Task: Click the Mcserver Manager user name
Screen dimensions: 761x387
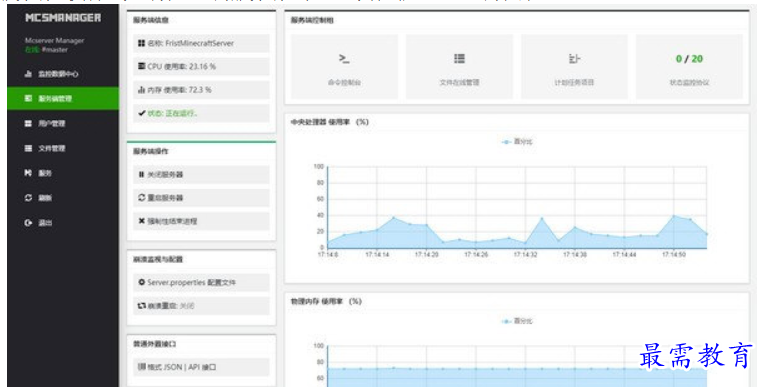Action: point(54,41)
